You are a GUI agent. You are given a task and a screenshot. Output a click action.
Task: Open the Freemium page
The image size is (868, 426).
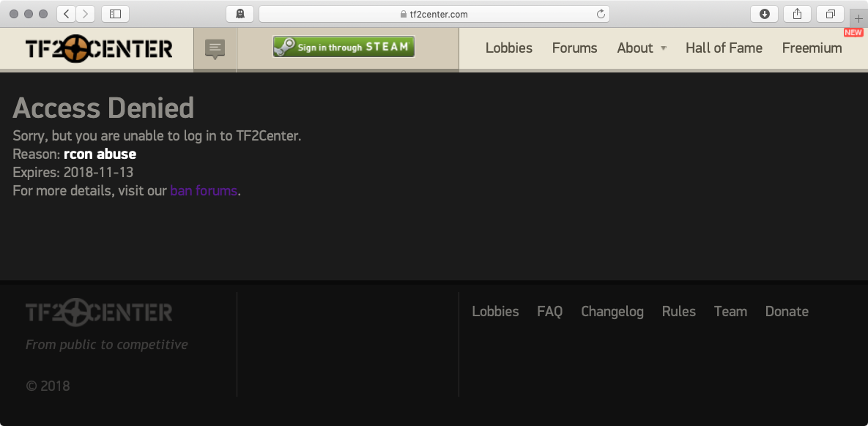tap(812, 48)
